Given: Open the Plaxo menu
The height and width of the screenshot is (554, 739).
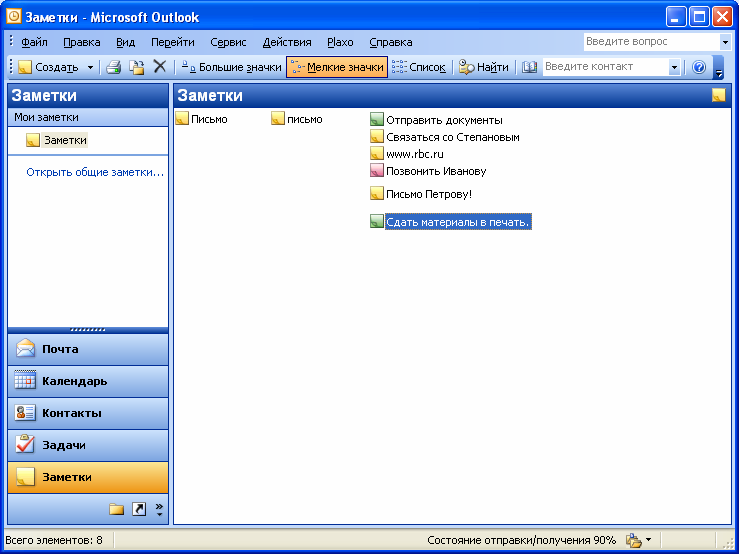Looking at the screenshot, I should pos(340,42).
